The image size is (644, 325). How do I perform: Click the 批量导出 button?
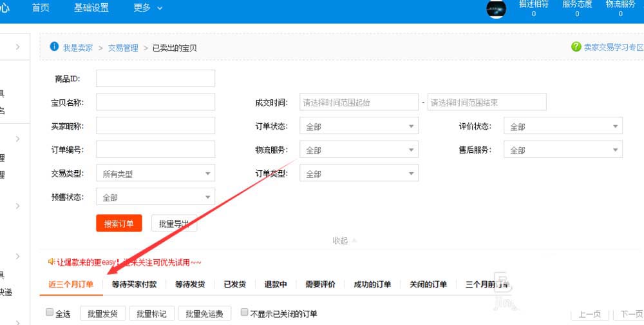click(x=174, y=224)
